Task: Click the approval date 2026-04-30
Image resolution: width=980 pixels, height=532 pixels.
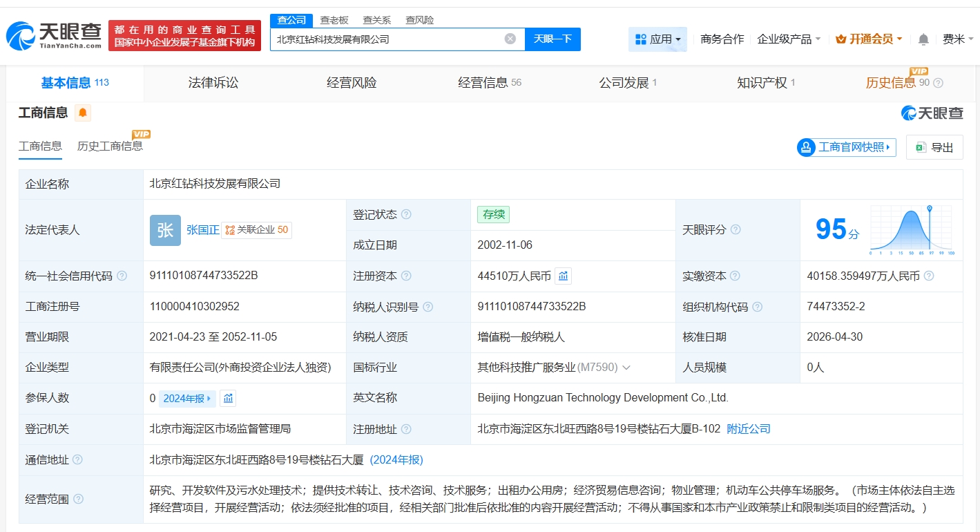Action: [835, 337]
